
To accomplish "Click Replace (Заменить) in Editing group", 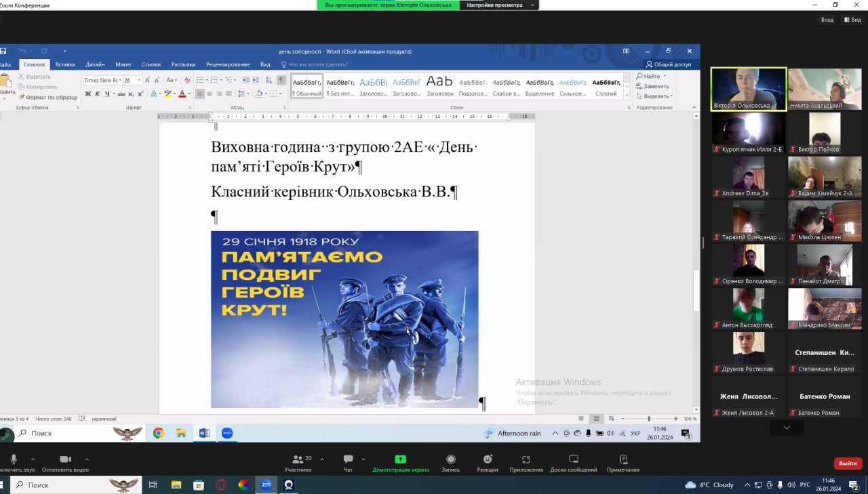I will pyautogui.click(x=652, y=86).
